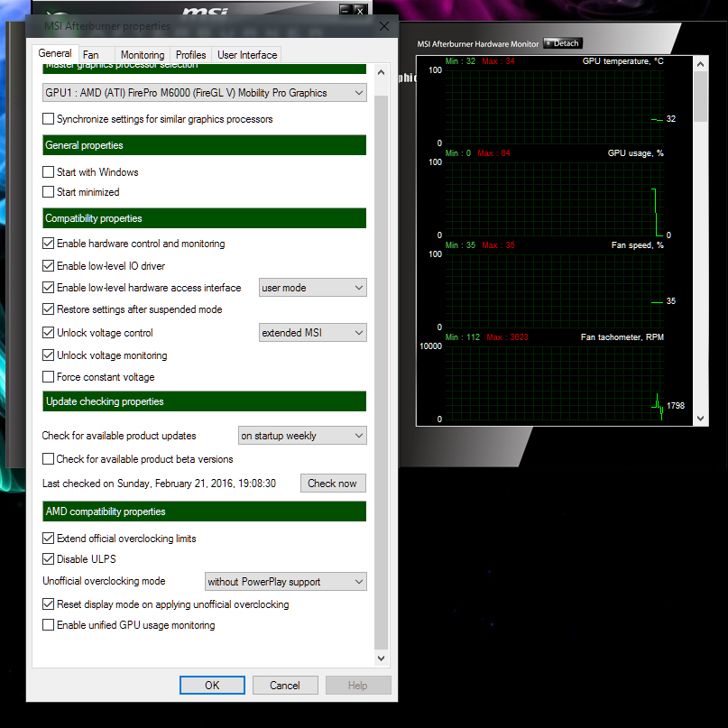Click the AMD compatibility properties header
The image size is (728, 728).
(204, 511)
